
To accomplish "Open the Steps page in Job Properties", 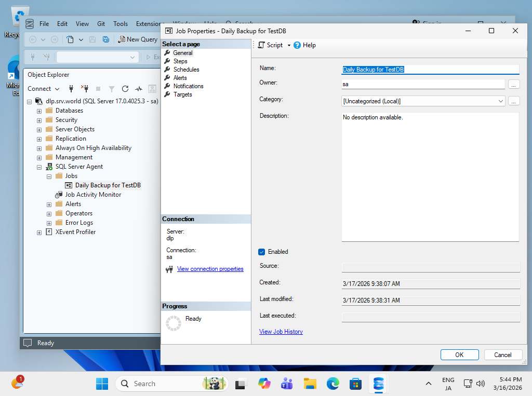I will (x=180, y=61).
